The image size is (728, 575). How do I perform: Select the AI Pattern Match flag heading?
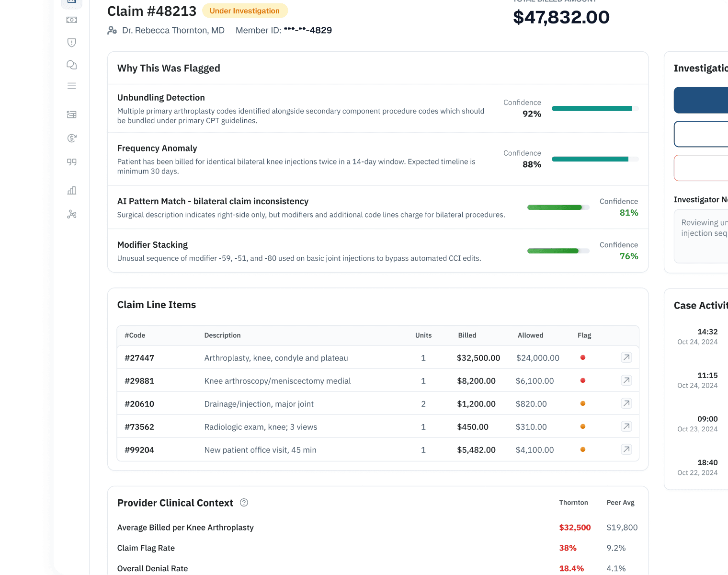213,202
